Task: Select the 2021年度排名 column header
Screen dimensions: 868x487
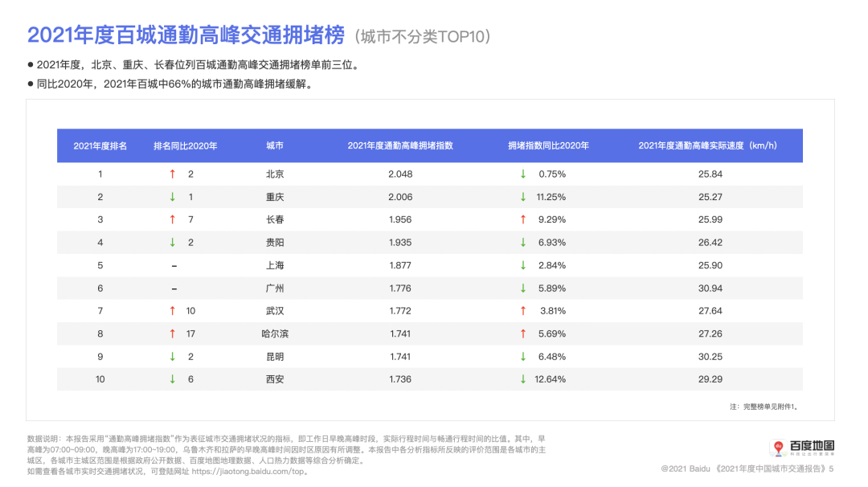Action: tap(100, 145)
